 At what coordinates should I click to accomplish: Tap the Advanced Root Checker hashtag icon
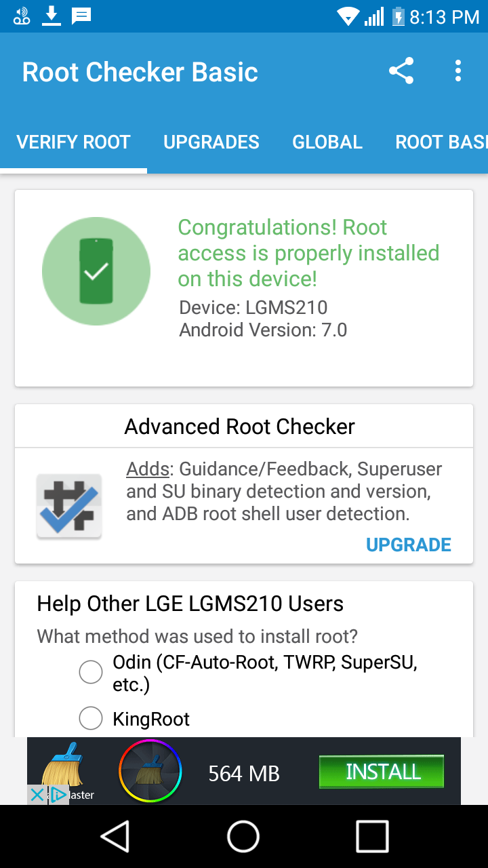[69, 506]
